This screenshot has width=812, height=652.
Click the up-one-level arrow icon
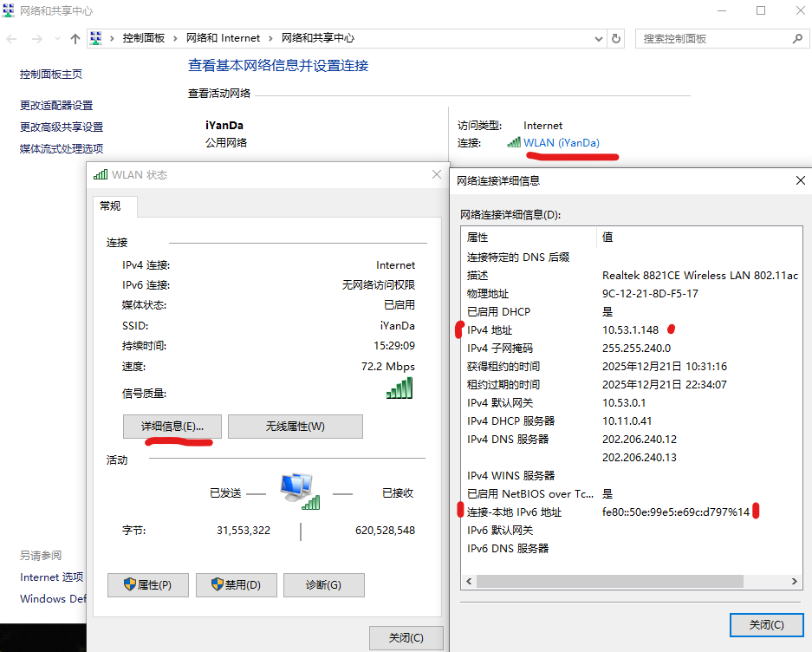pyautogui.click(x=75, y=38)
